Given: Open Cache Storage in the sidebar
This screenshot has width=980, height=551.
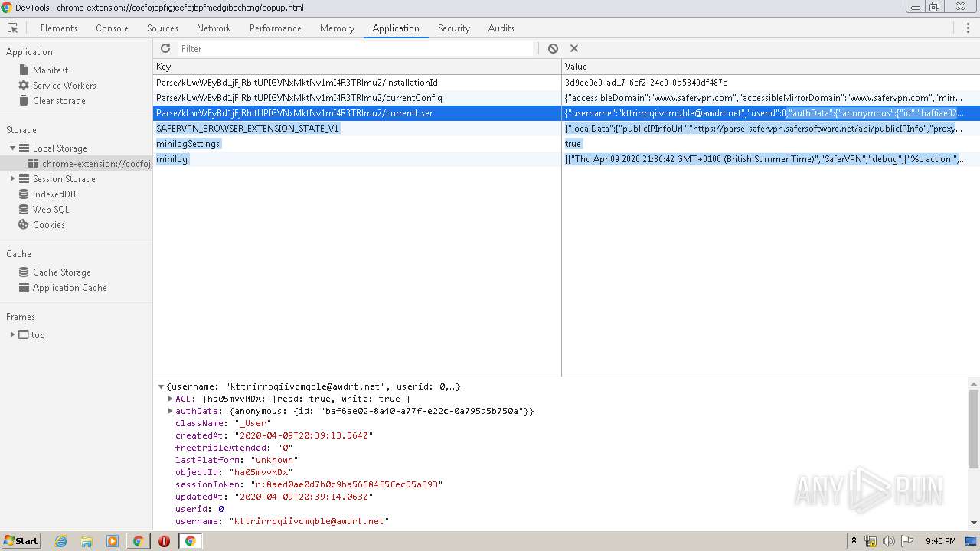Looking at the screenshot, I should tap(61, 272).
